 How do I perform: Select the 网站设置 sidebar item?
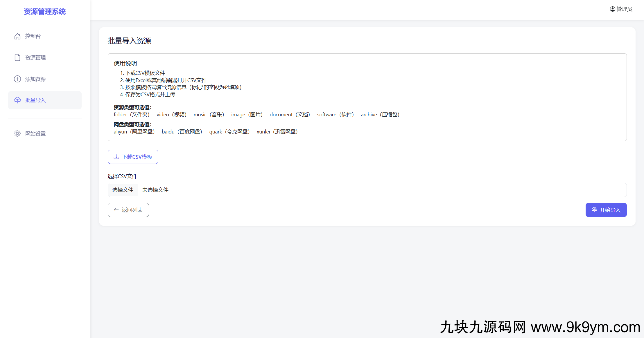pos(35,133)
